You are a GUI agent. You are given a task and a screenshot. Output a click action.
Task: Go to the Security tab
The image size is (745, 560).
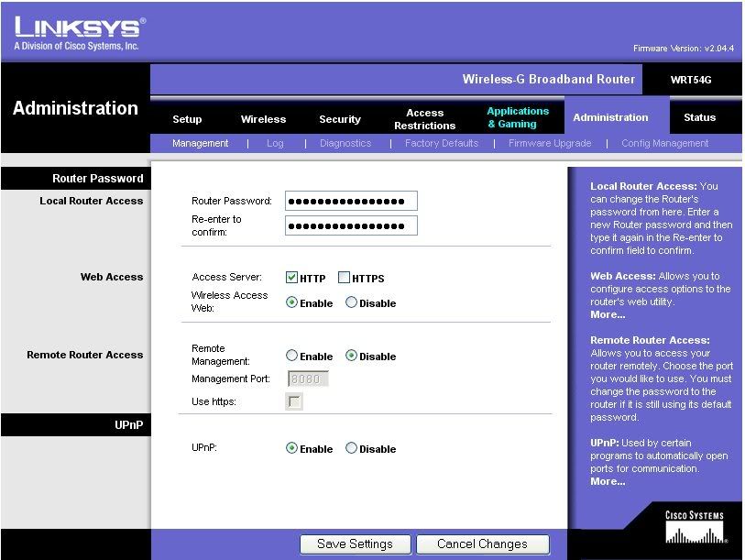(x=340, y=119)
